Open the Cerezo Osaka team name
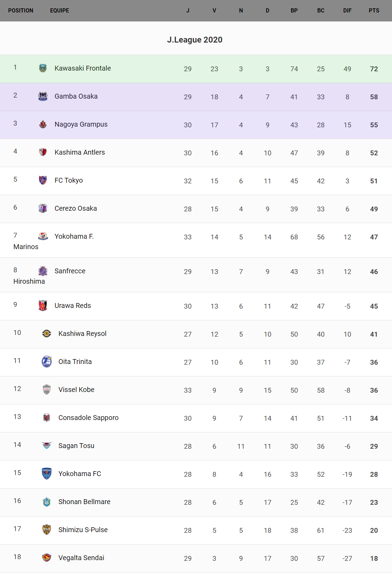The image size is (392, 575). [x=76, y=208]
